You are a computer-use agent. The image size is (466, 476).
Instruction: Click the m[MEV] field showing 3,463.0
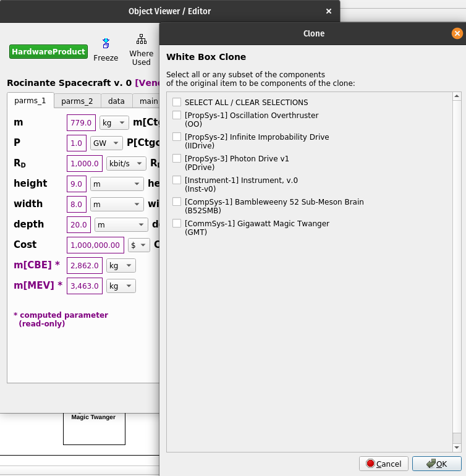point(85,286)
